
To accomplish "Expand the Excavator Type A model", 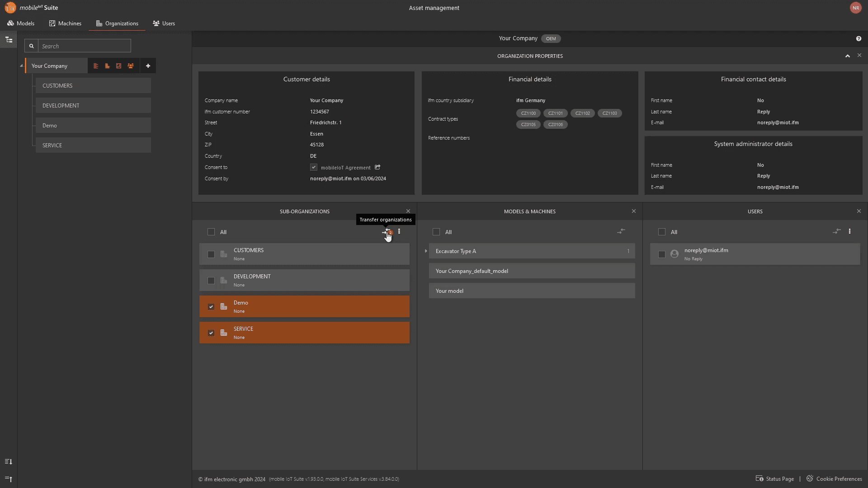I will coord(426,251).
